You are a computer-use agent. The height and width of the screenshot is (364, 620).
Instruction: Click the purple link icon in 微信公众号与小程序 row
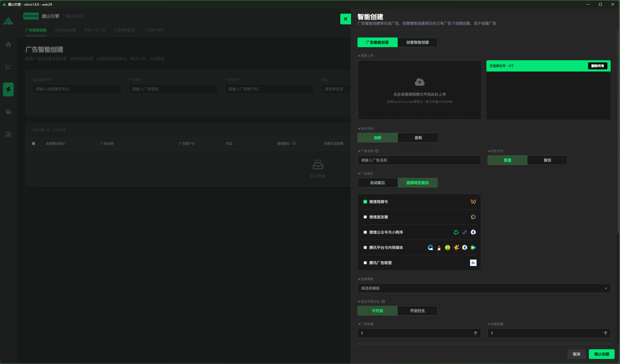pyautogui.click(x=465, y=232)
